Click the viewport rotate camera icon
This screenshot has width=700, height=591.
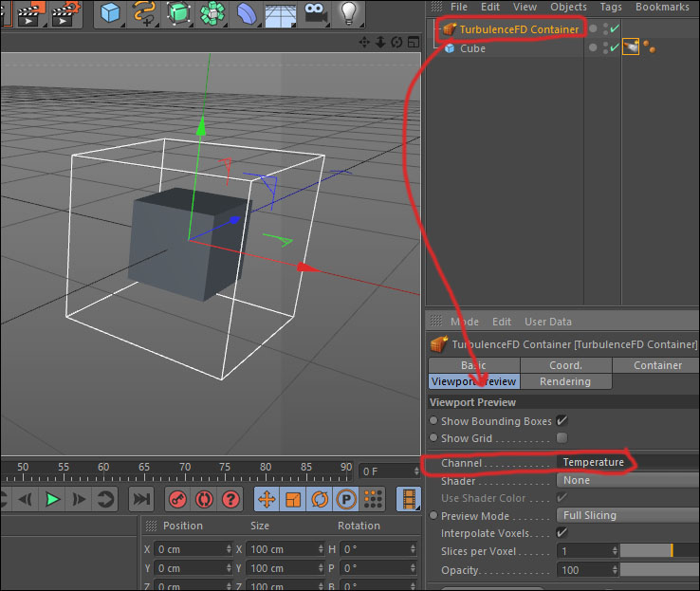coord(396,43)
